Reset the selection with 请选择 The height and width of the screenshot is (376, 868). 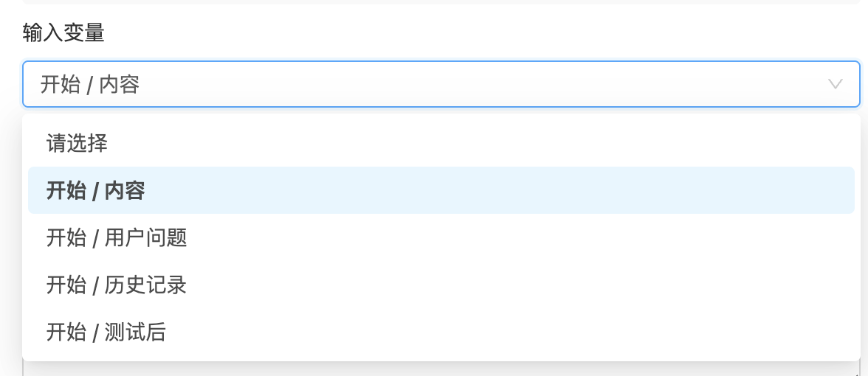(441, 143)
